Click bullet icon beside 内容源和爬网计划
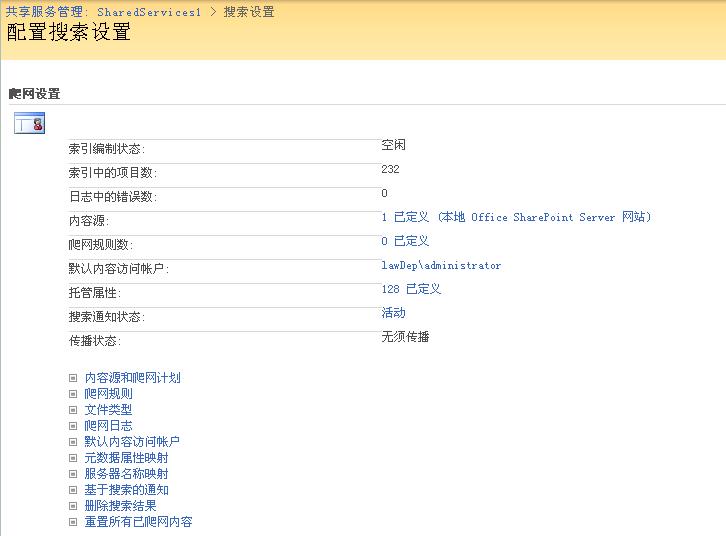This screenshot has width=726, height=536. [x=73, y=378]
